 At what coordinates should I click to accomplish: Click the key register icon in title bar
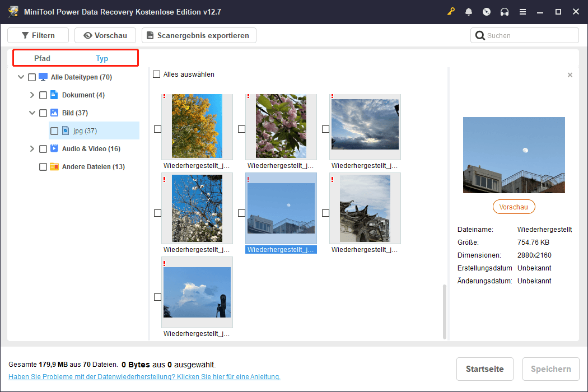(451, 12)
